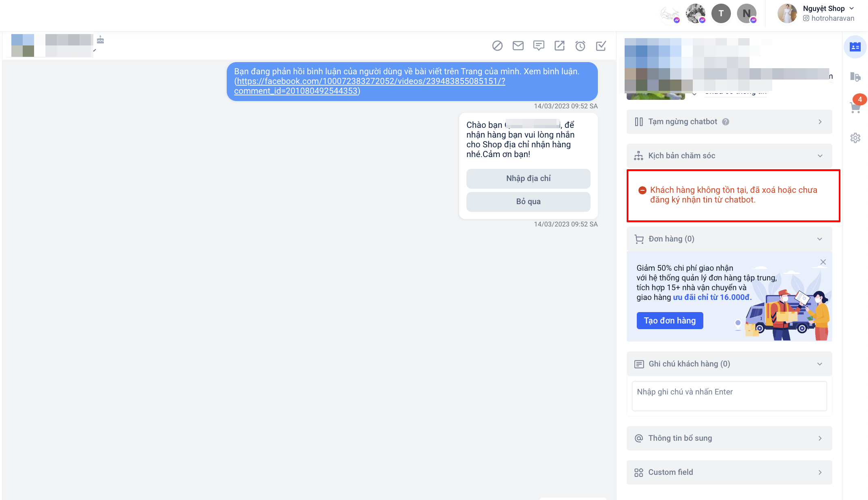868x500 pixels.
Task: Toggle Tạm ngừng chatbot row
Action: 729,122
